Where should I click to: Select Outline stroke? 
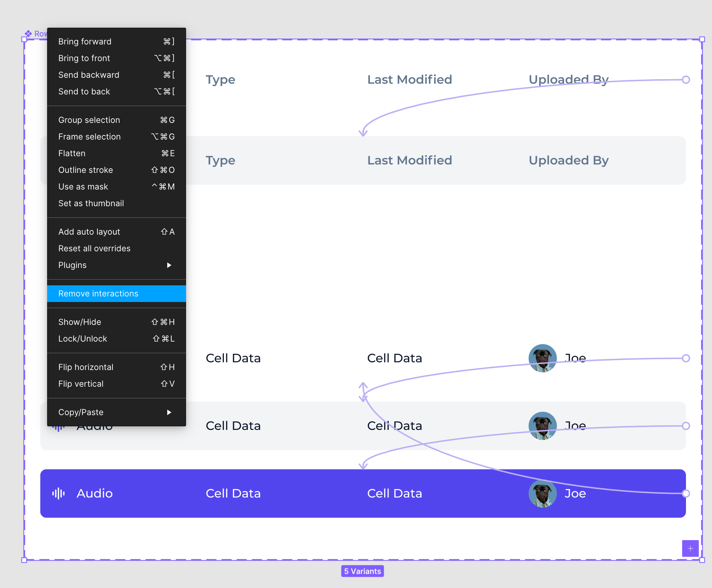coord(116,170)
